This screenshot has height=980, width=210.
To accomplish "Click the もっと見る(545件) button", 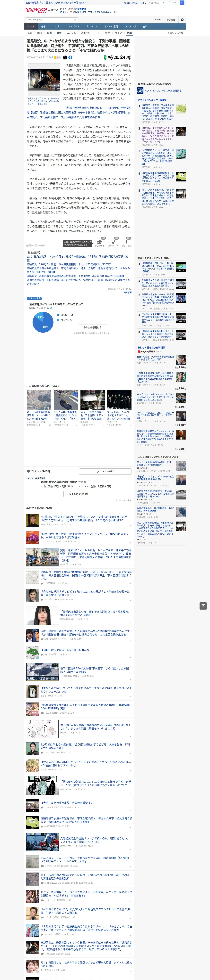I will coord(79,494).
